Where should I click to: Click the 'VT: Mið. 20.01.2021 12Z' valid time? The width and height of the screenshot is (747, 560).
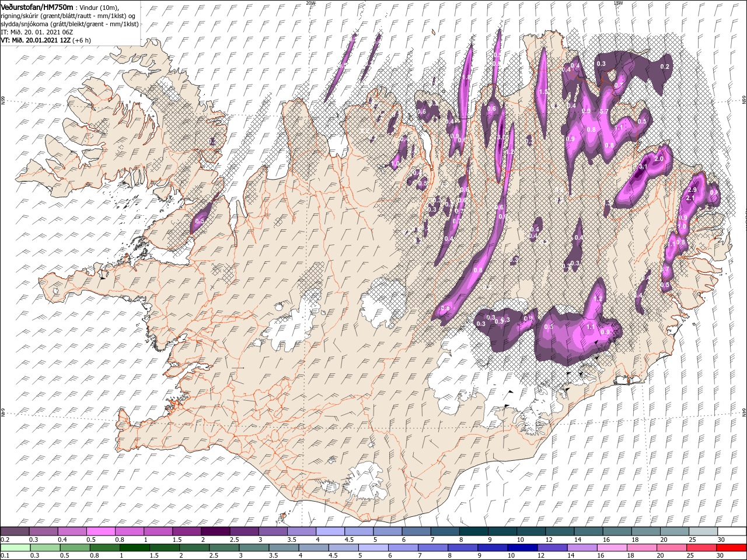coord(36,40)
